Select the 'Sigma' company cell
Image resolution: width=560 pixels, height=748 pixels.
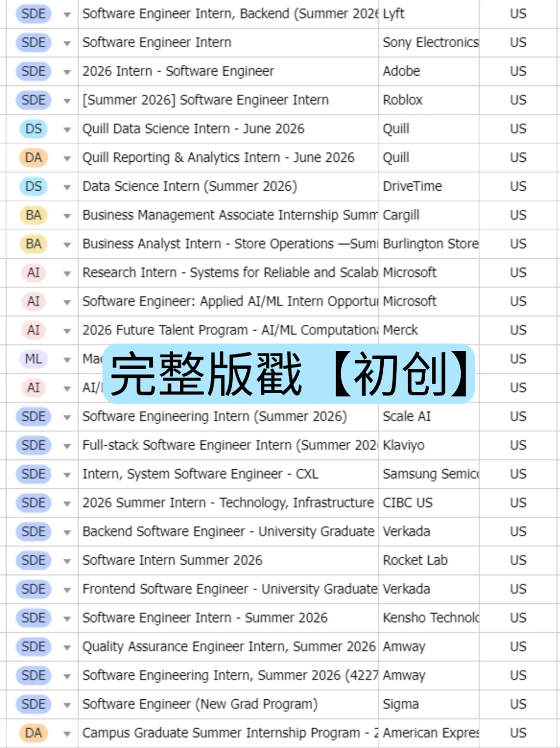tap(429, 704)
